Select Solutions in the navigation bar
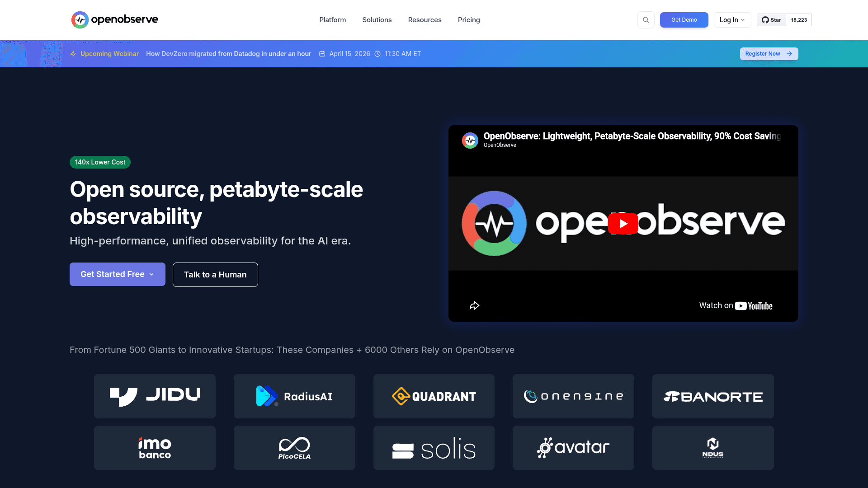This screenshot has height=488, width=868. click(377, 20)
